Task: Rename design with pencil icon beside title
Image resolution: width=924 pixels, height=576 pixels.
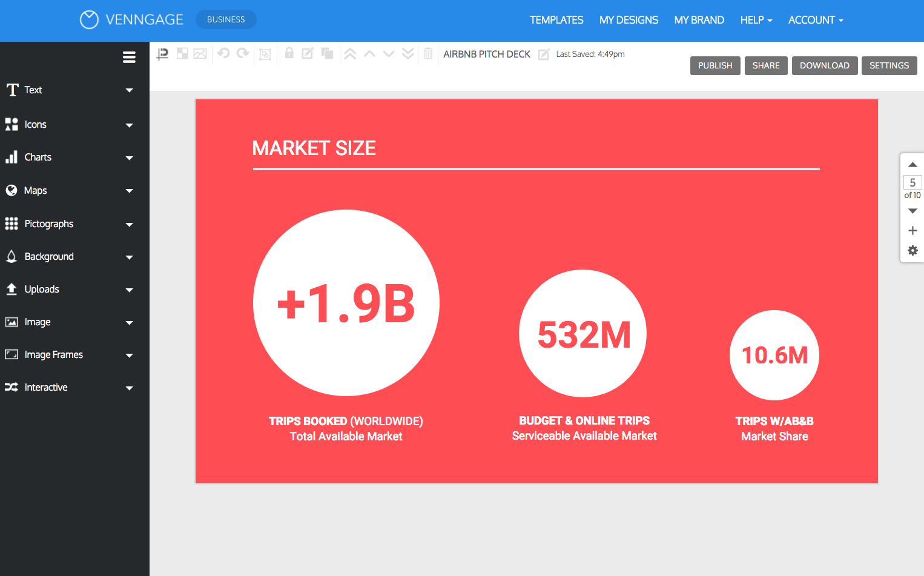Action: click(x=544, y=55)
